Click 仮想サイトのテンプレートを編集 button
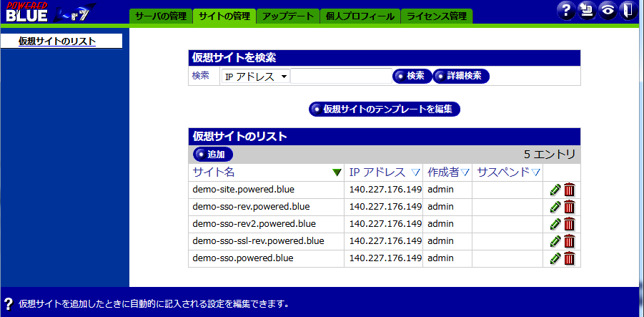 click(385, 109)
